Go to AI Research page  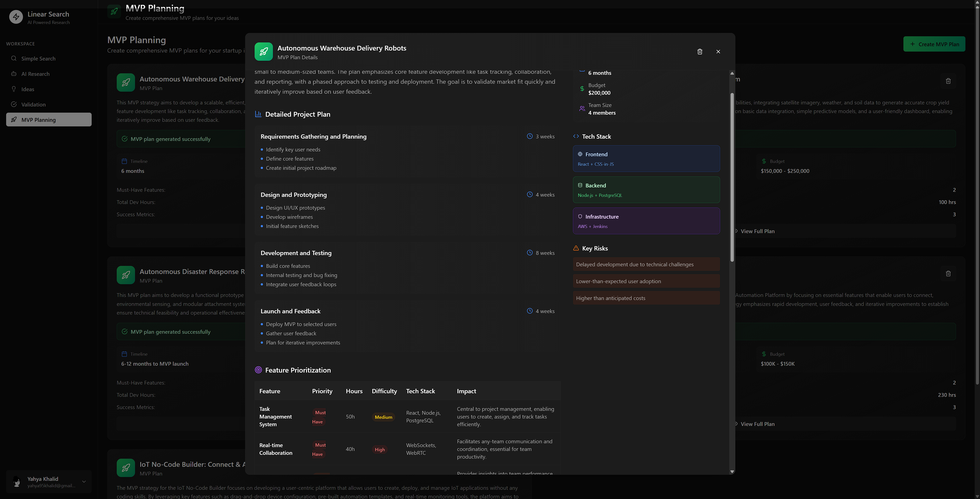[x=35, y=74]
